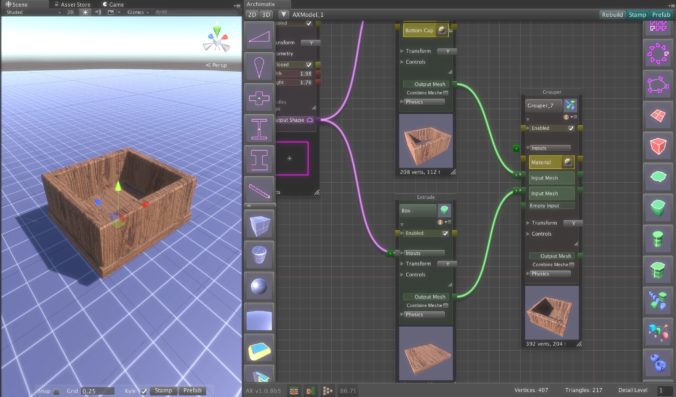Toggle Enabled checkbox on Box node
This screenshot has height=397, width=676.
[x=445, y=233]
